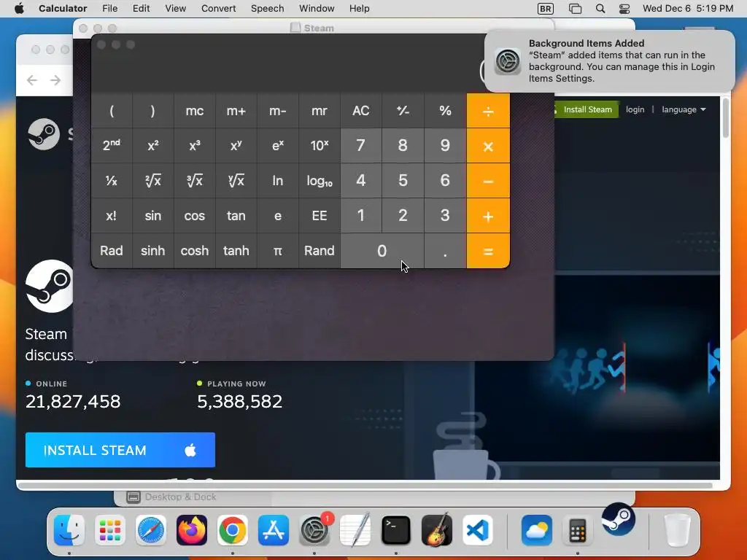Open the Weather app in the Dock
Screen dimensions: 747x560
(537, 530)
